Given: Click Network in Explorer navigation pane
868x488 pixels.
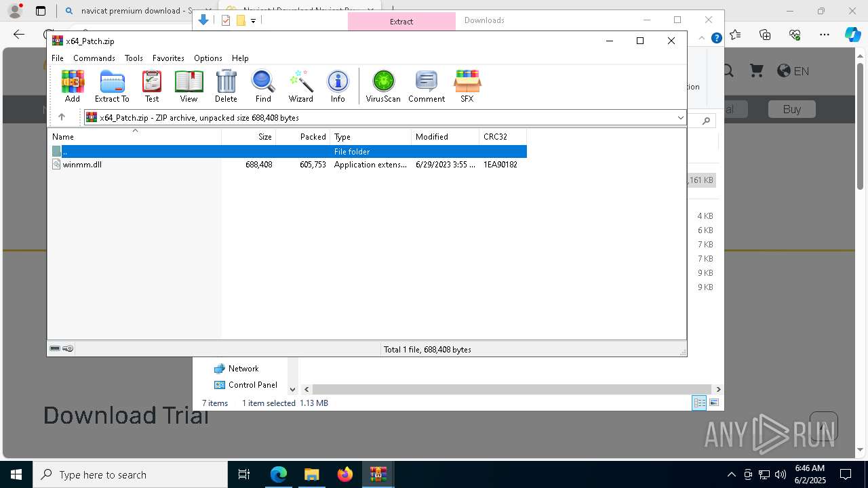Looking at the screenshot, I should [243, 369].
